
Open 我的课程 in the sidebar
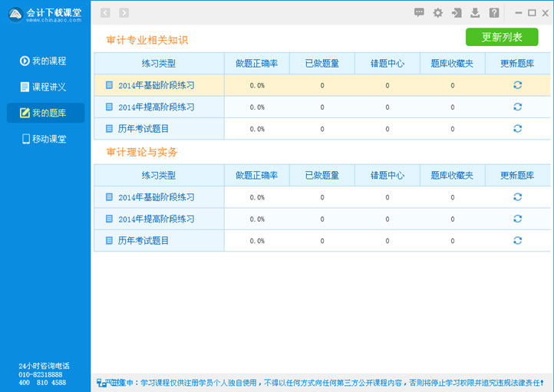point(45,61)
